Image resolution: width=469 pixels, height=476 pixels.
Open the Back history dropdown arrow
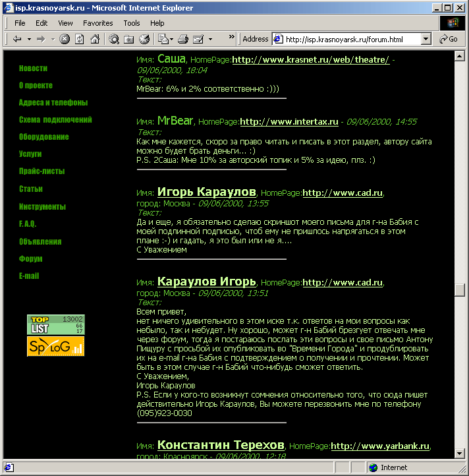(x=29, y=39)
